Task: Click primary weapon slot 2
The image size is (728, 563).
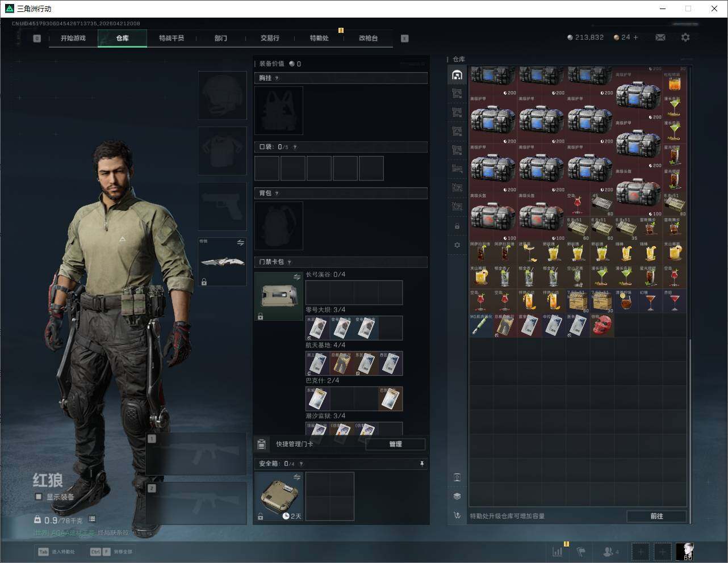Action: 196,503
